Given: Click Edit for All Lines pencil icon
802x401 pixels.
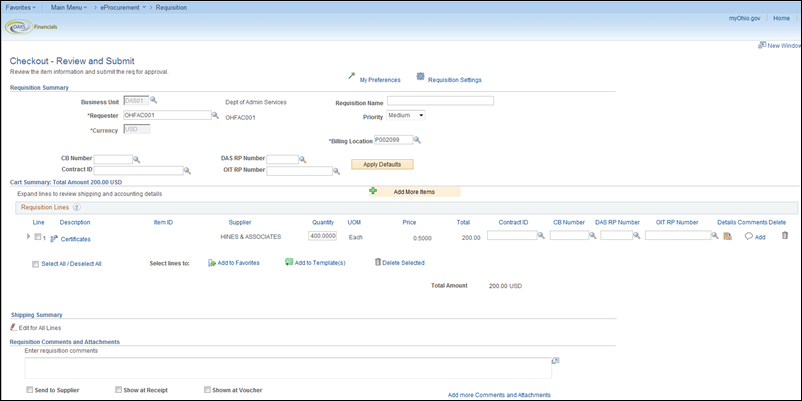Looking at the screenshot, I should 13,327.
